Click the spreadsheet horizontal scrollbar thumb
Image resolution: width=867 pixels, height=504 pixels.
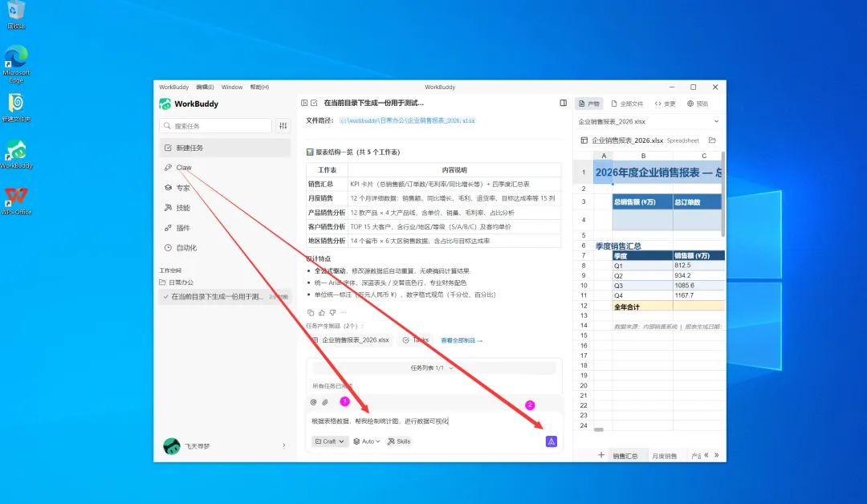tap(599, 429)
